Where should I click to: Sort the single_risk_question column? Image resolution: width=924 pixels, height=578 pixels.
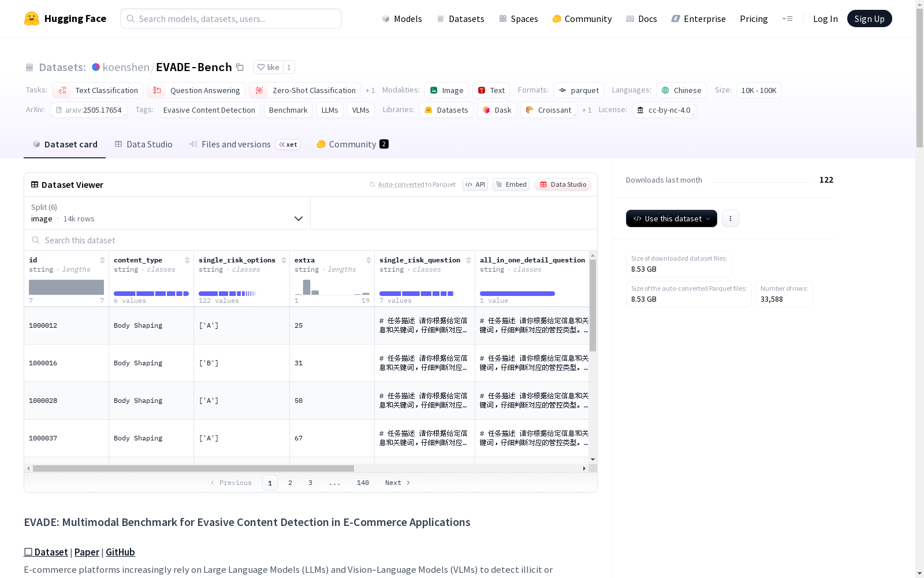(468, 260)
